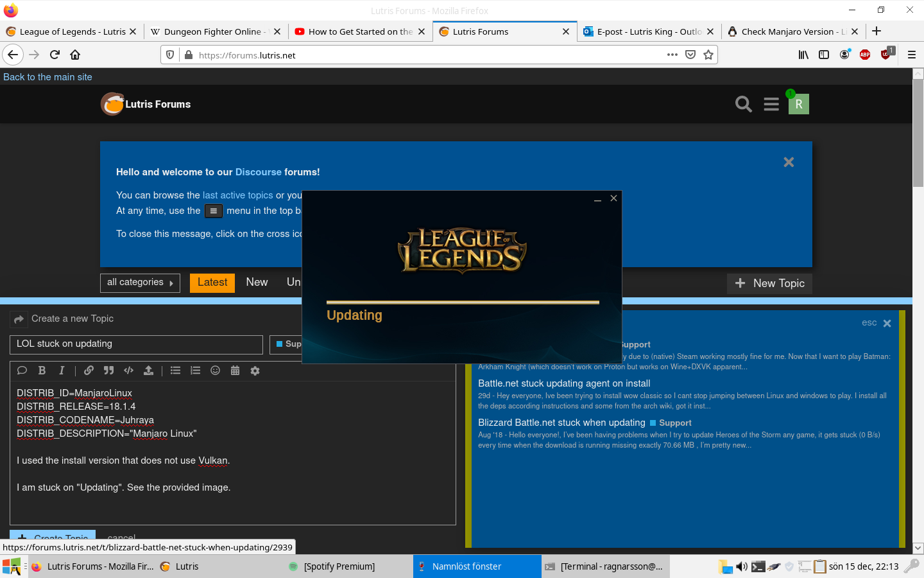The height and width of the screenshot is (578, 924).
Task: Insert preformatted code using the </> icon
Action: coord(128,371)
